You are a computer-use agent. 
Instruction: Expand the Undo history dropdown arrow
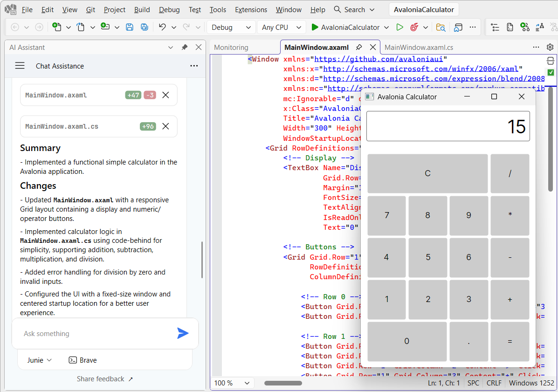point(174,28)
